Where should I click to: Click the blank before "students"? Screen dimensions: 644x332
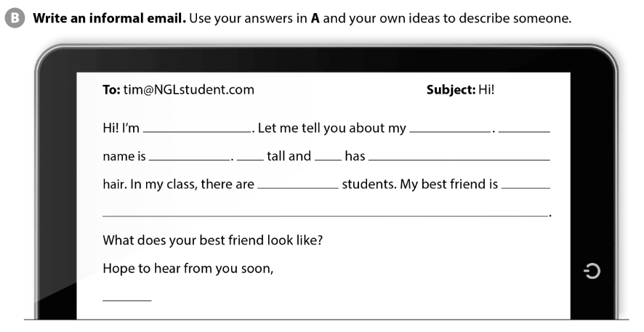pos(297,187)
